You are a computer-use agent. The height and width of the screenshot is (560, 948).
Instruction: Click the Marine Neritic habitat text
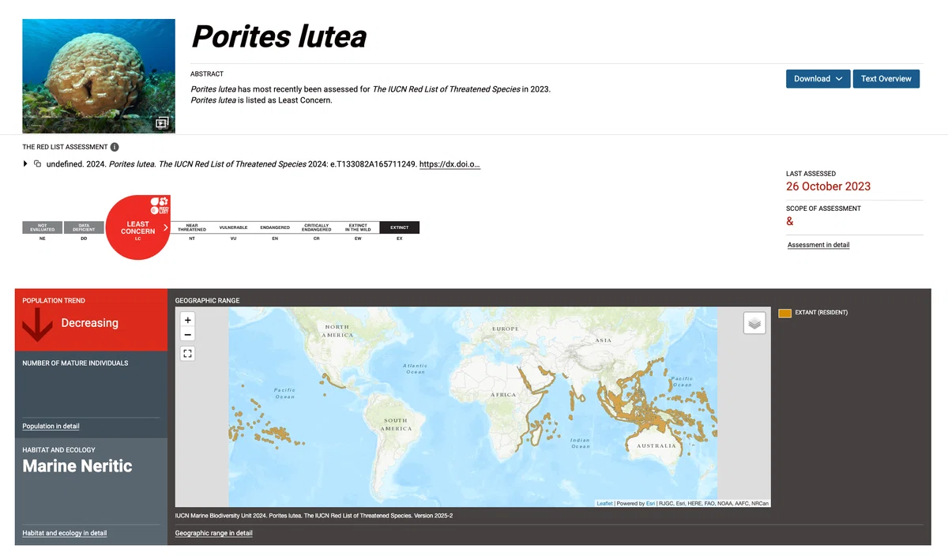pos(77,466)
